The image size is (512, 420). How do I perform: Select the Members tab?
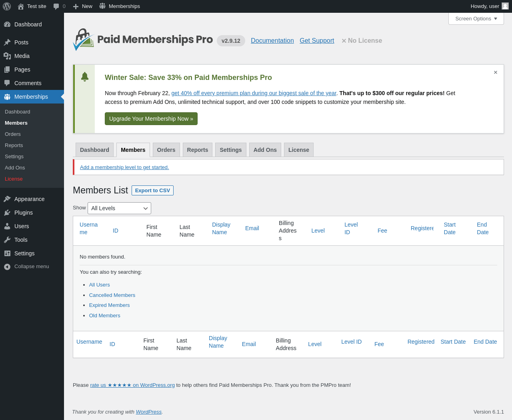tap(133, 150)
